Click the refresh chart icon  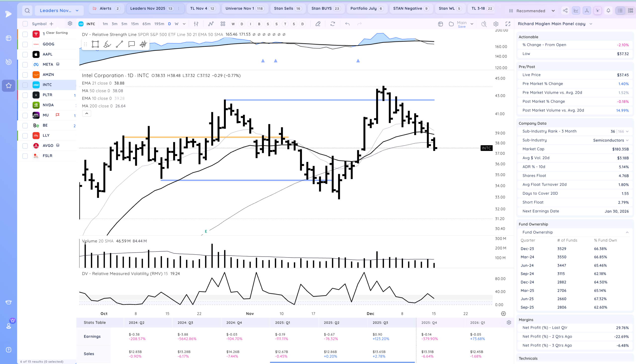pos(333,24)
